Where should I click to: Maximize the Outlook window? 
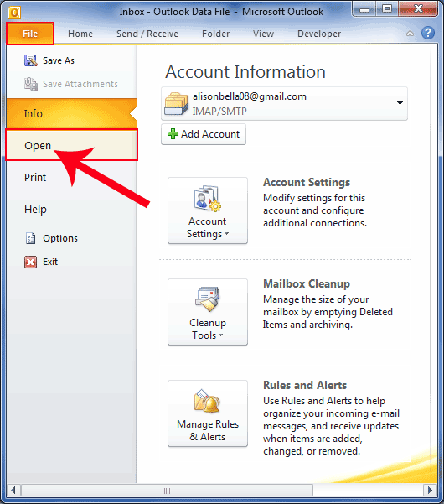(387, 9)
